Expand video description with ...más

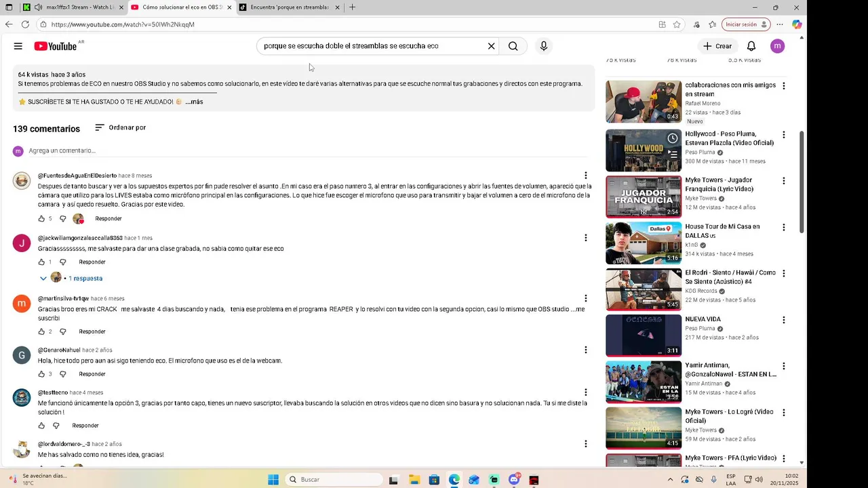[194, 102]
